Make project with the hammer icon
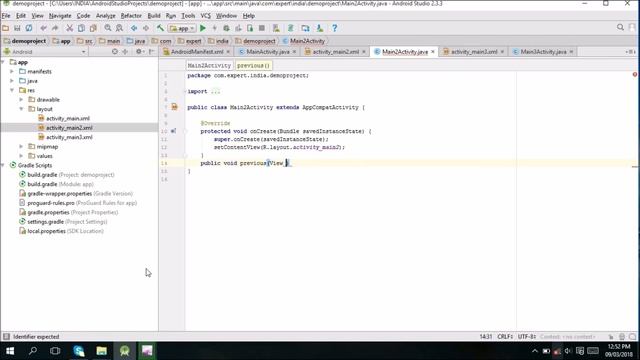 160,28
